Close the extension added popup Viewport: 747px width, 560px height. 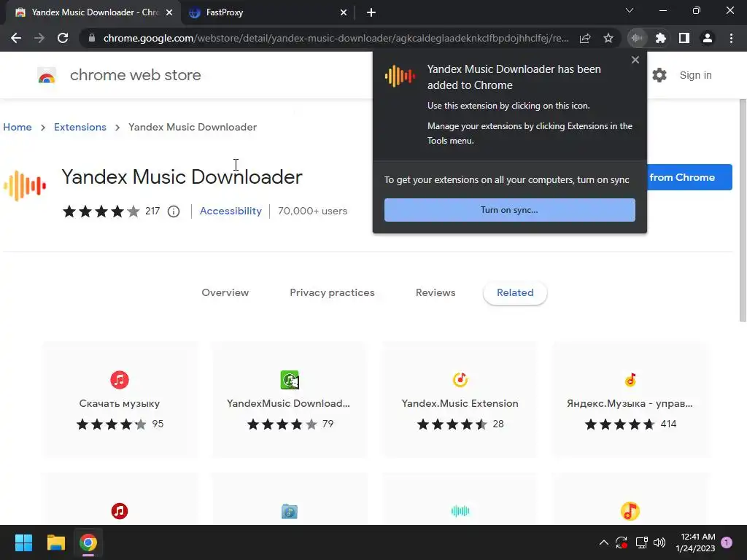(x=635, y=60)
